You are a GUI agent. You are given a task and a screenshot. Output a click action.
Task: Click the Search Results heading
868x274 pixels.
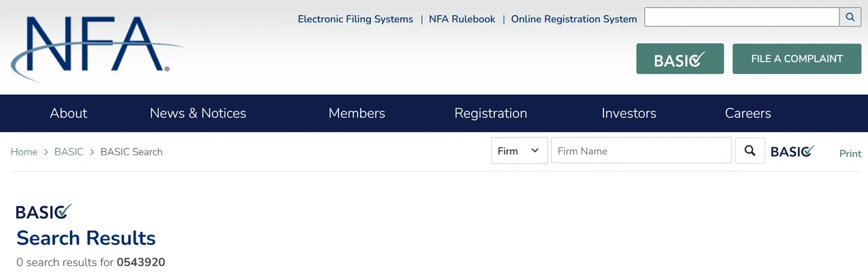tap(86, 238)
